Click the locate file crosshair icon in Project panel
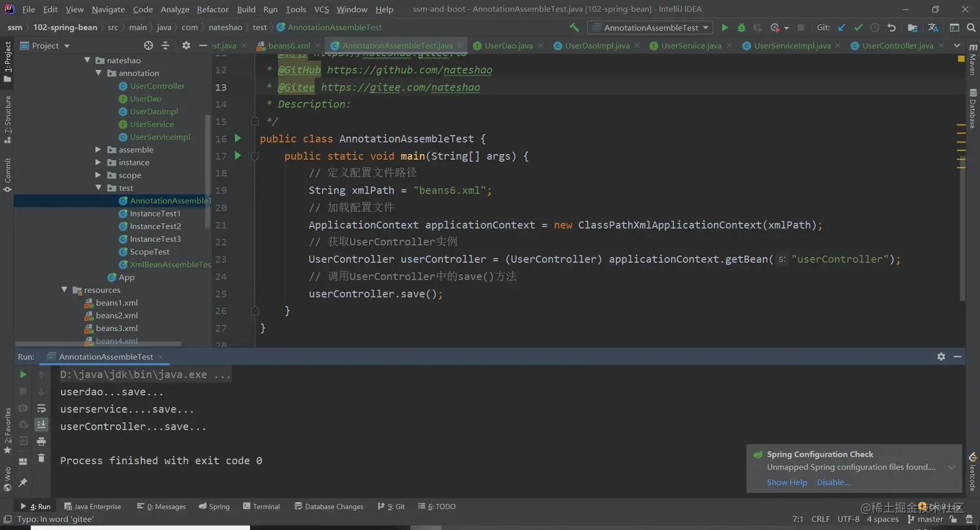 [148, 45]
